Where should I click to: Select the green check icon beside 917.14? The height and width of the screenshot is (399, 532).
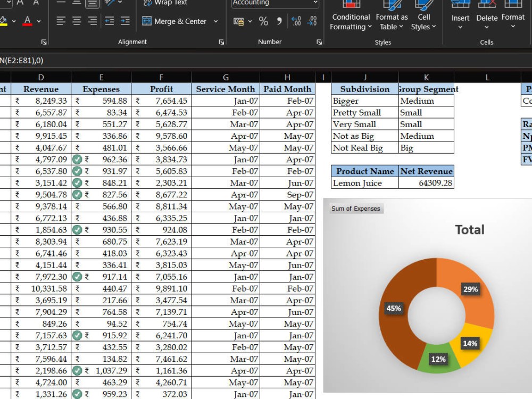pos(77,277)
